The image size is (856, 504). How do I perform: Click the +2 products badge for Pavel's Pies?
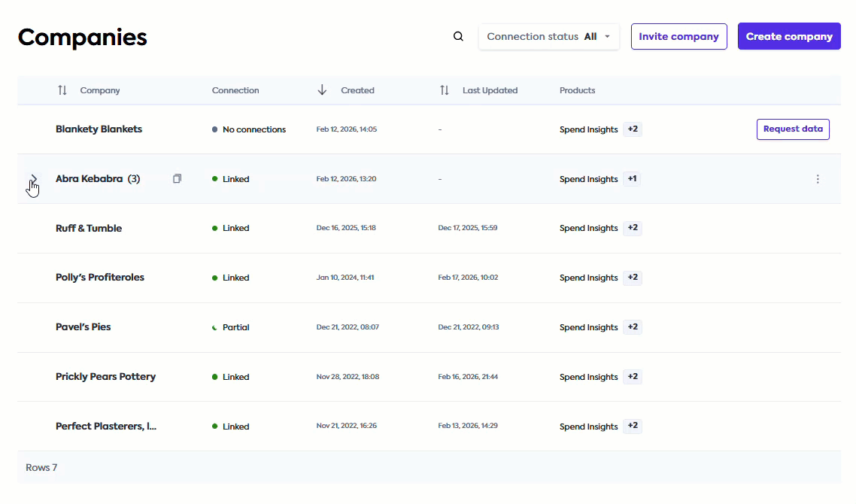tap(632, 326)
